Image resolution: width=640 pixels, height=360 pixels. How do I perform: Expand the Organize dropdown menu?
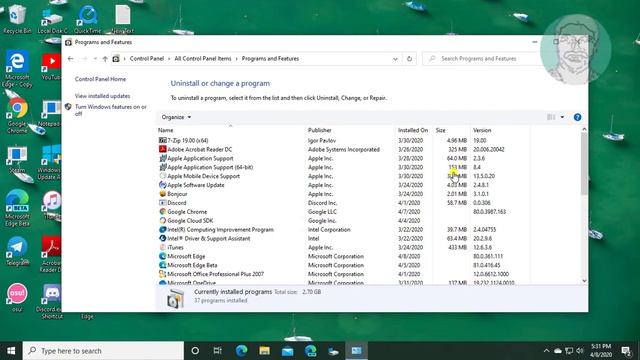(x=176, y=117)
